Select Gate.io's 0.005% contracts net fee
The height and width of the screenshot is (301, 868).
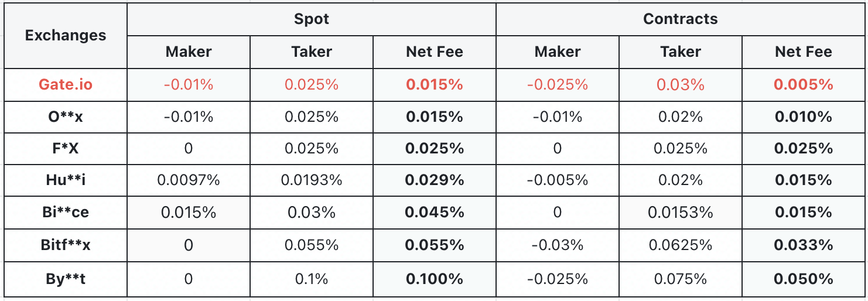[804, 84]
